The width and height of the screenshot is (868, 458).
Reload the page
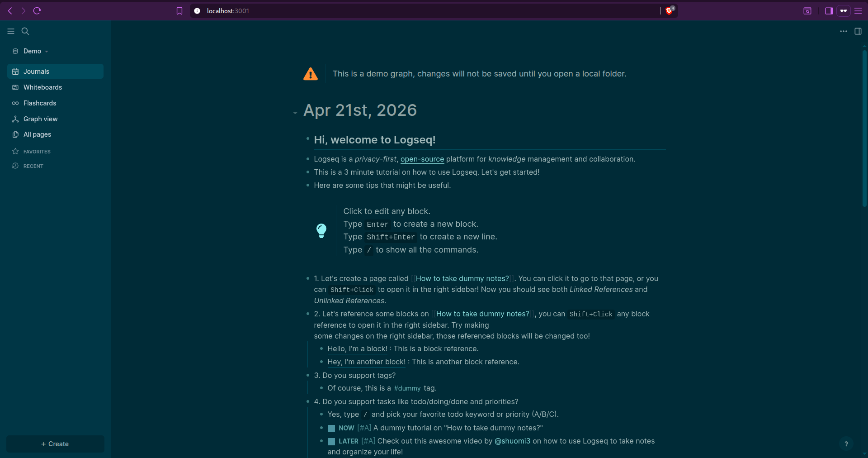[37, 11]
